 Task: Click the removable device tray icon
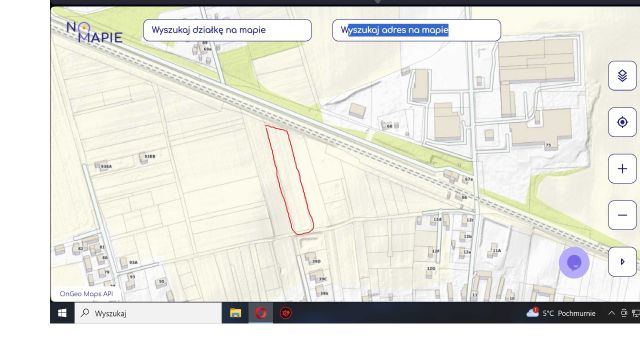(x=624, y=313)
